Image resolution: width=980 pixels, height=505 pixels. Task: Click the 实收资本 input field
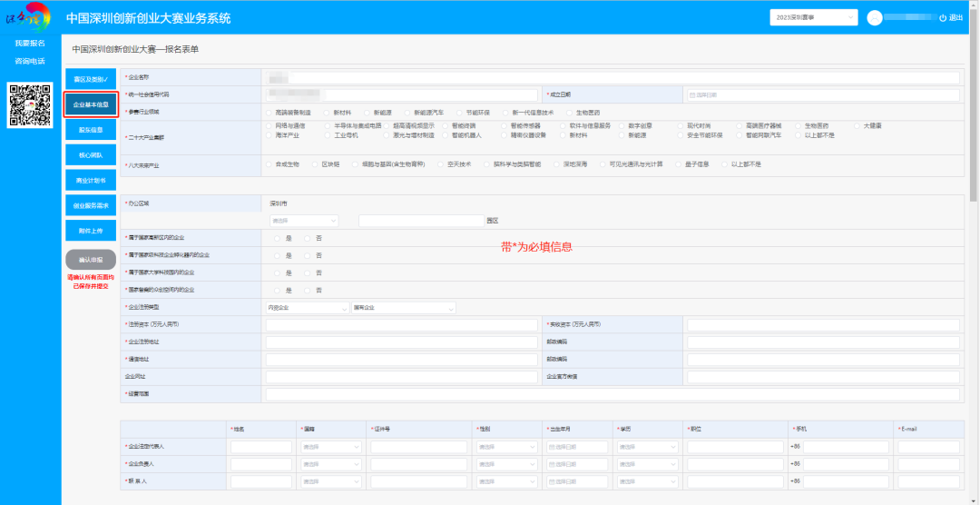(x=823, y=325)
